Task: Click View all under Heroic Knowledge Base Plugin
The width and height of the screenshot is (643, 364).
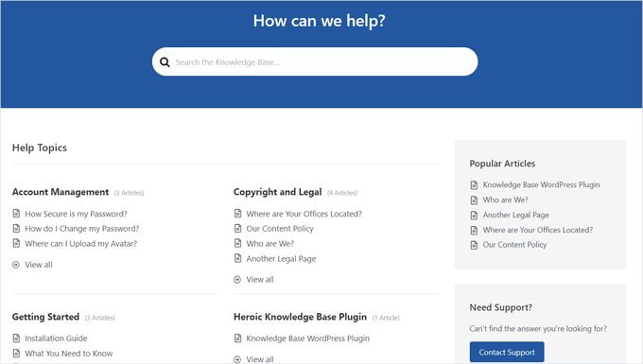Action: click(x=260, y=359)
